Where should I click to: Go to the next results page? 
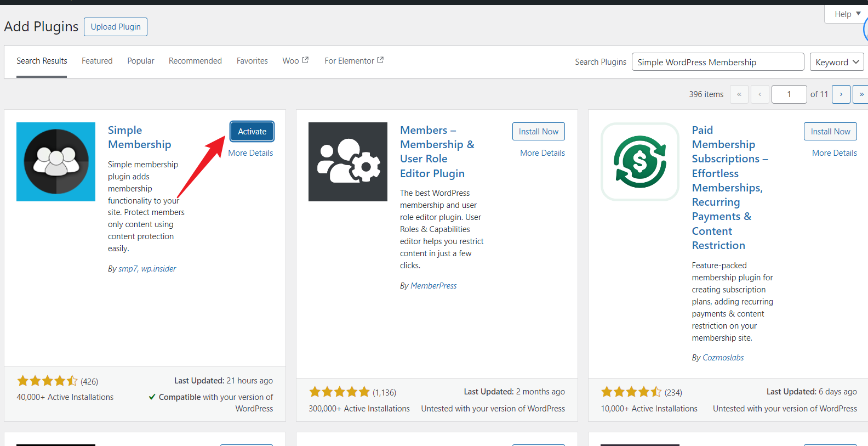tap(841, 94)
